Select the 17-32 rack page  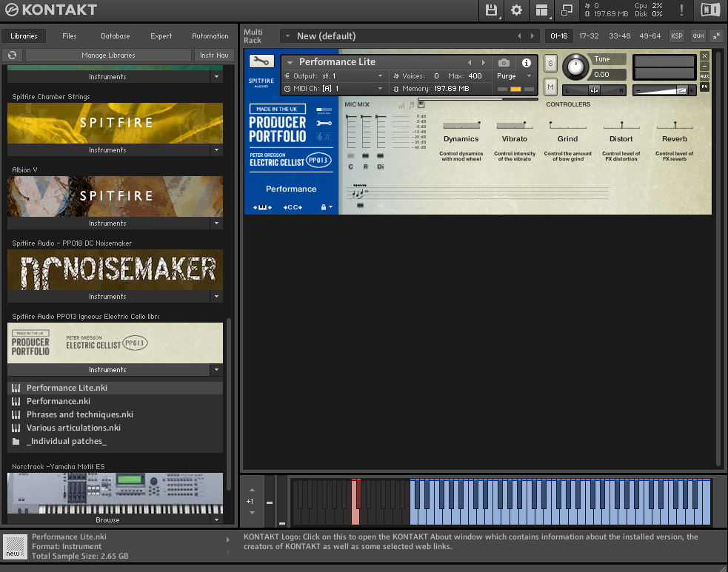[589, 36]
